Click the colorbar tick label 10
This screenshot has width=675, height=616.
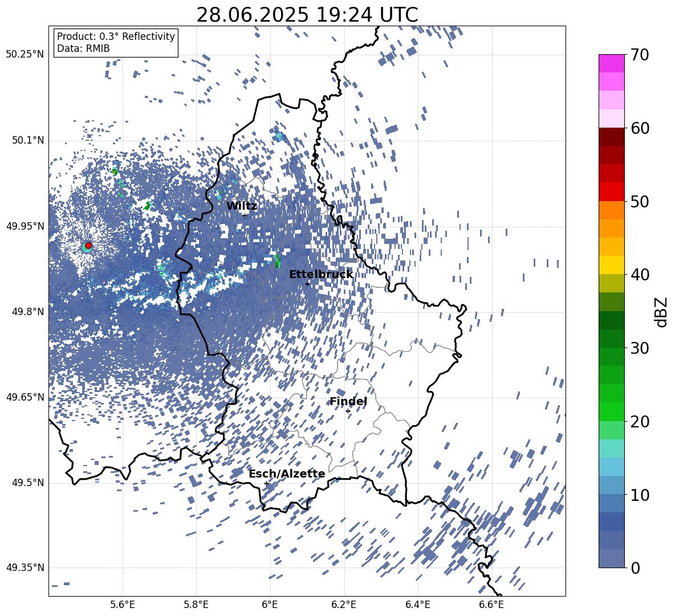point(640,495)
